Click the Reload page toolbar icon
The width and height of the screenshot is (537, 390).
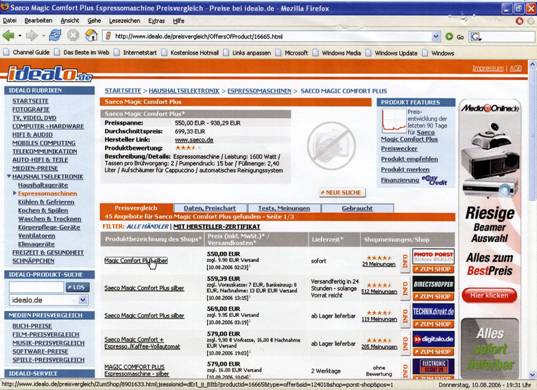click(x=55, y=35)
